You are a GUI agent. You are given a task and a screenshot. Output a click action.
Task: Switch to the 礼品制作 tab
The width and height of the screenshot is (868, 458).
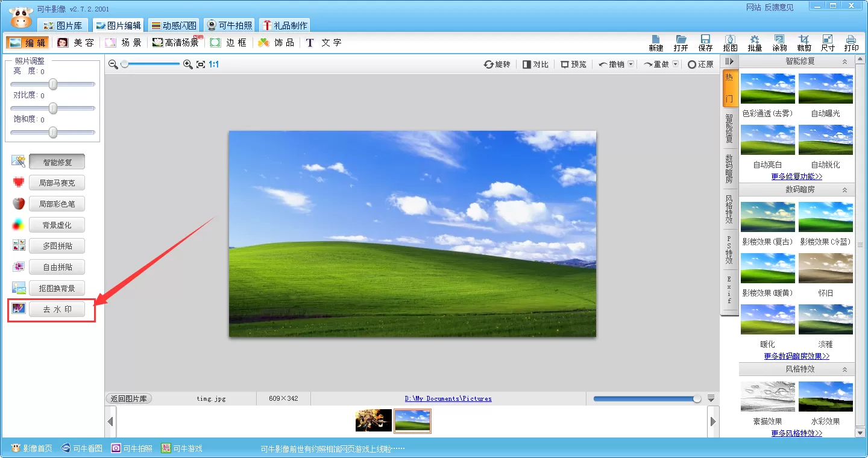click(x=285, y=25)
